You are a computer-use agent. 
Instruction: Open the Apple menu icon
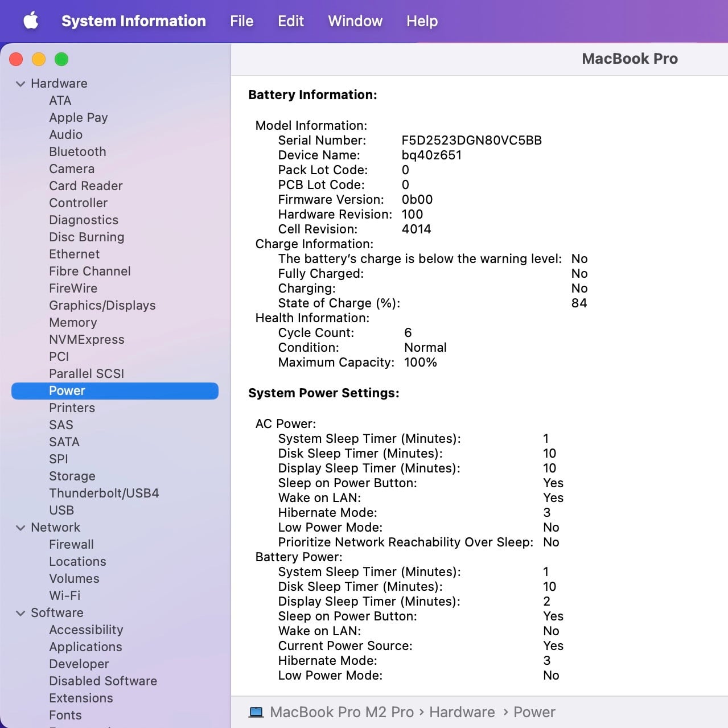pos(31,21)
